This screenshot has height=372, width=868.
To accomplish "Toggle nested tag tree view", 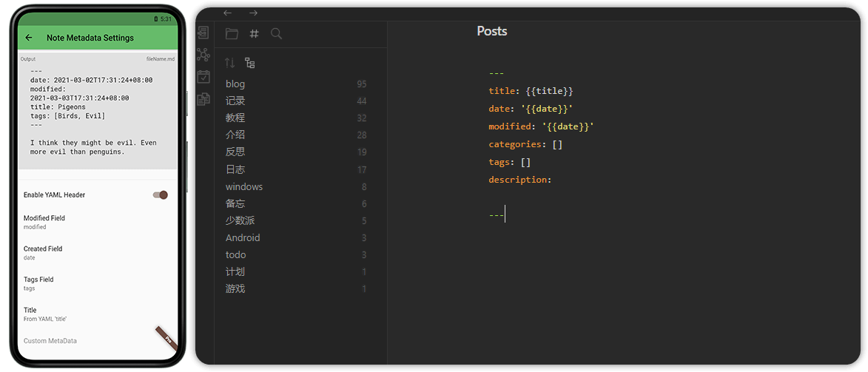I will (249, 63).
